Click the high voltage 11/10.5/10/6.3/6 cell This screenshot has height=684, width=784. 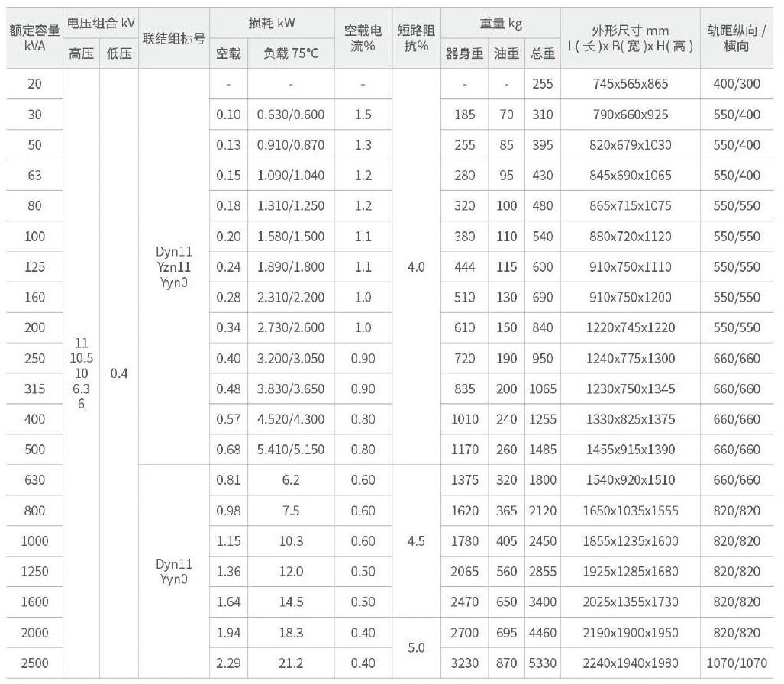click(82, 373)
